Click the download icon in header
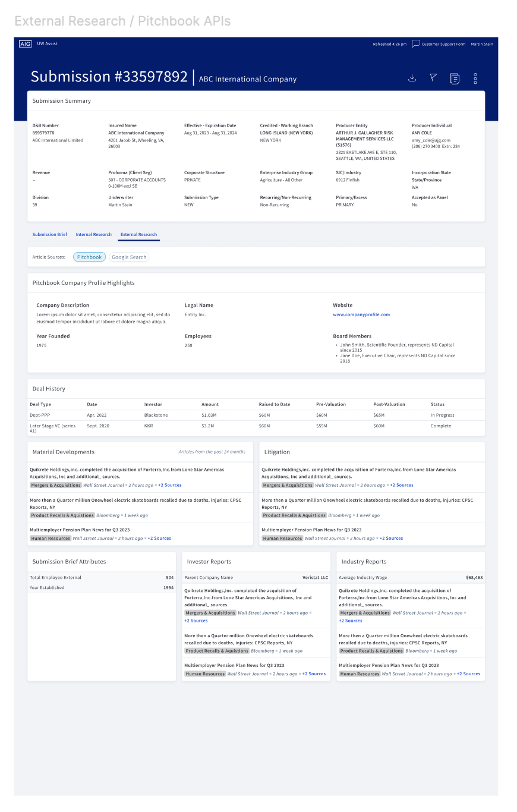Image resolution: width=517 pixels, height=812 pixels. 412,78
